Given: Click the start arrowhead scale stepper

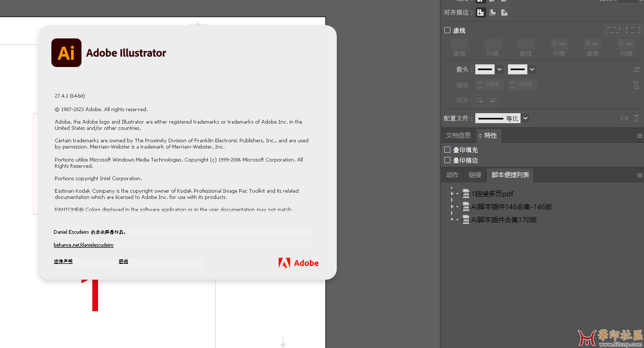Looking at the screenshot, I should [x=479, y=85].
